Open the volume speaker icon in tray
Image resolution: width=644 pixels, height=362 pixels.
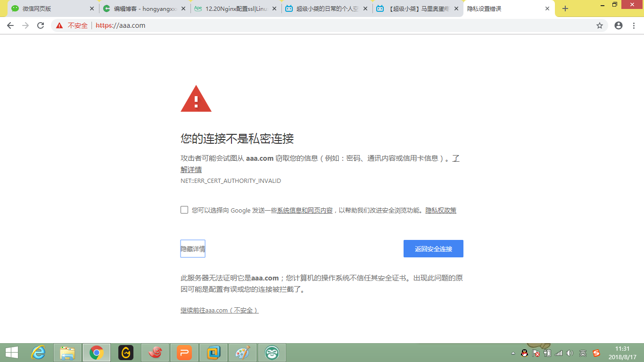point(570,353)
